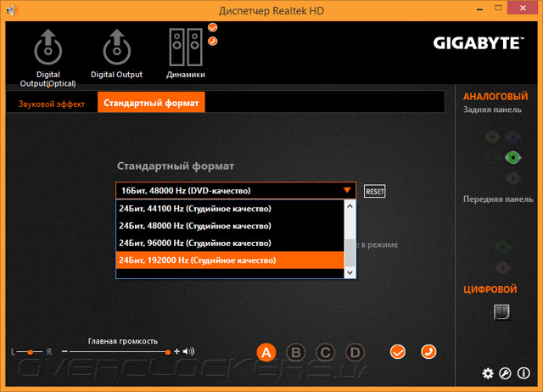This screenshot has height=392, width=543.
Task: Close the Диспетчер Realtek HD window
Action: pos(523,8)
